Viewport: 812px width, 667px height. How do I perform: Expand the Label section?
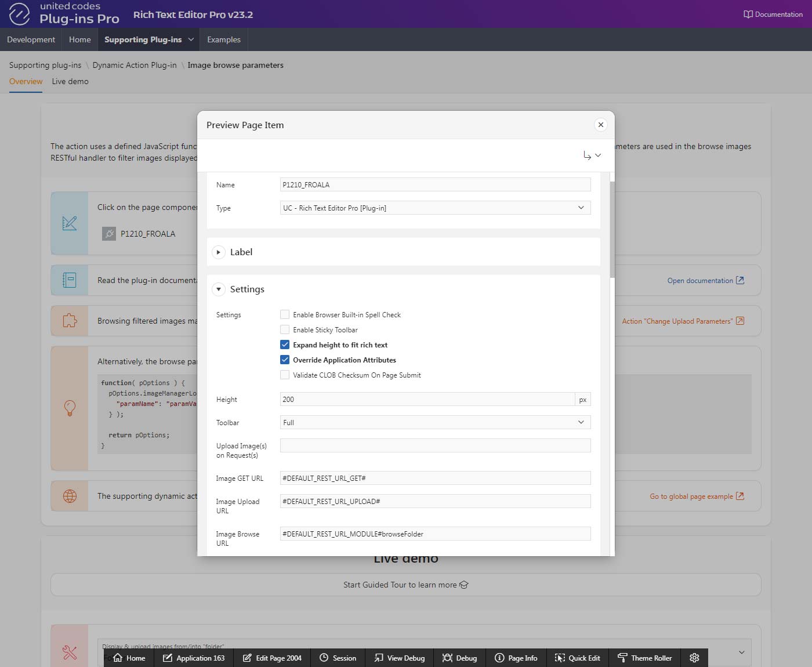click(x=219, y=252)
